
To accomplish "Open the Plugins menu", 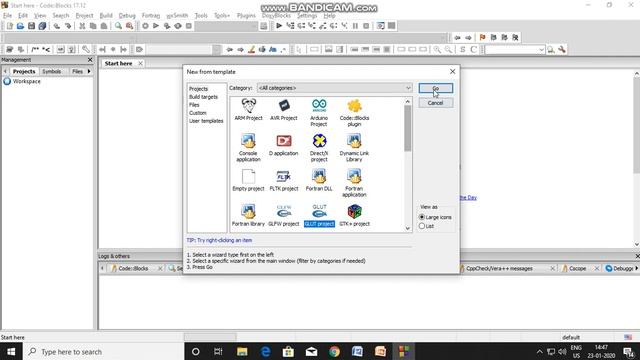I will [x=246, y=16].
